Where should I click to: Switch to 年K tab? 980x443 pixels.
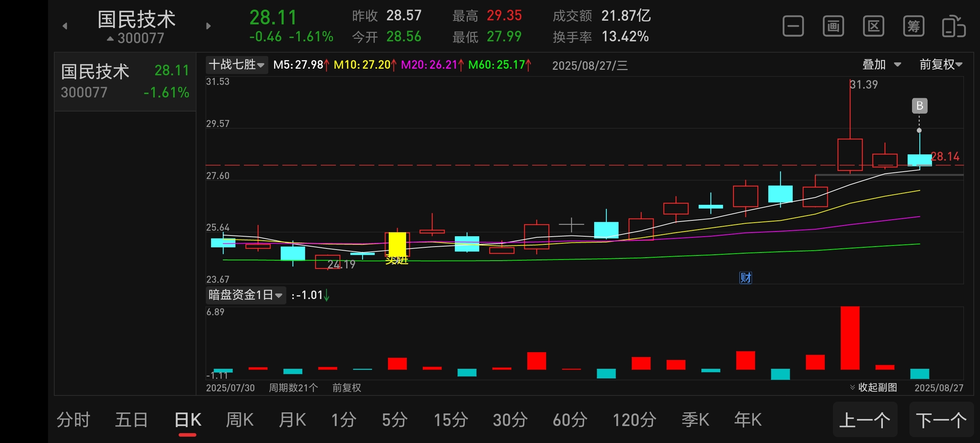pyautogui.click(x=748, y=420)
